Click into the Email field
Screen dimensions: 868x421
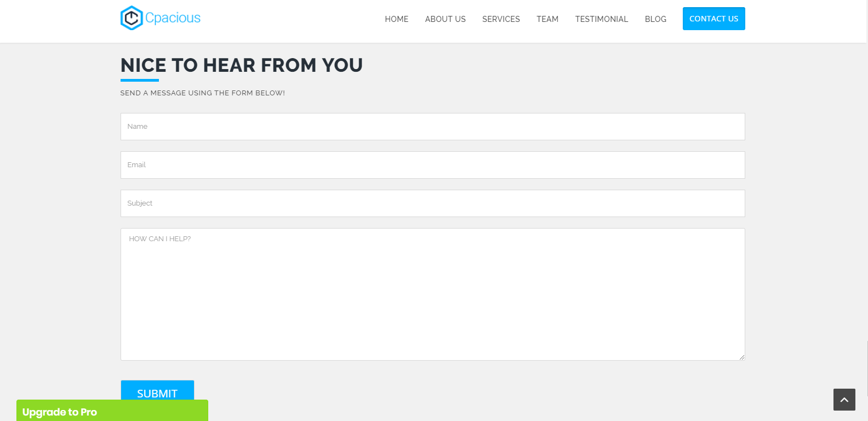click(432, 165)
